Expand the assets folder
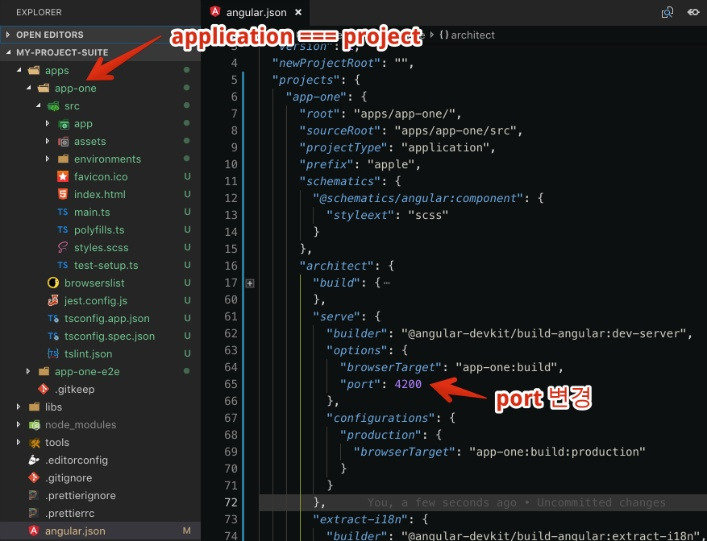The width and height of the screenshot is (707, 541). pos(47,141)
